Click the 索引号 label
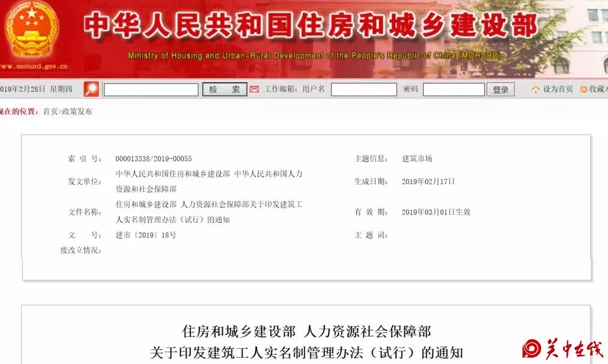This screenshot has width=608, height=364. coord(84,159)
